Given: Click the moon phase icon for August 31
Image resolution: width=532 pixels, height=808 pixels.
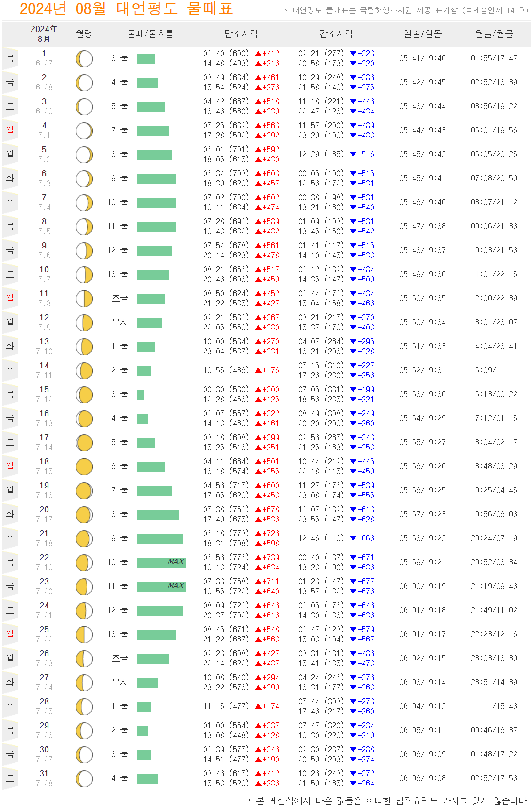Looking at the screenshot, I should click(84, 779).
